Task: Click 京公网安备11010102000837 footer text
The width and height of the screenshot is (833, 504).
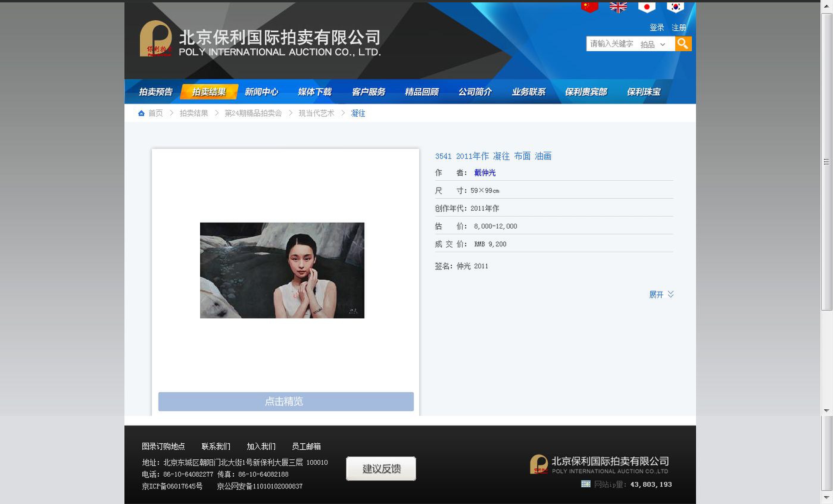Action: click(x=260, y=486)
